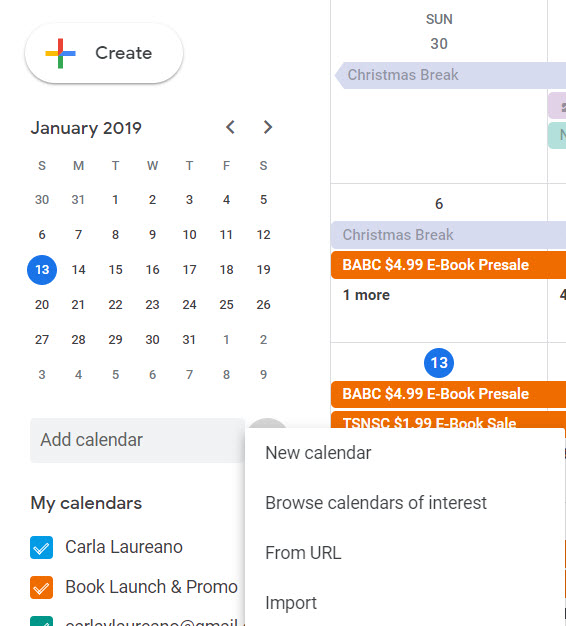Open the TSNSC $1.99 E-Book Sale event
This screenshot has height=626, width=566.
click(x=449, y=420)
